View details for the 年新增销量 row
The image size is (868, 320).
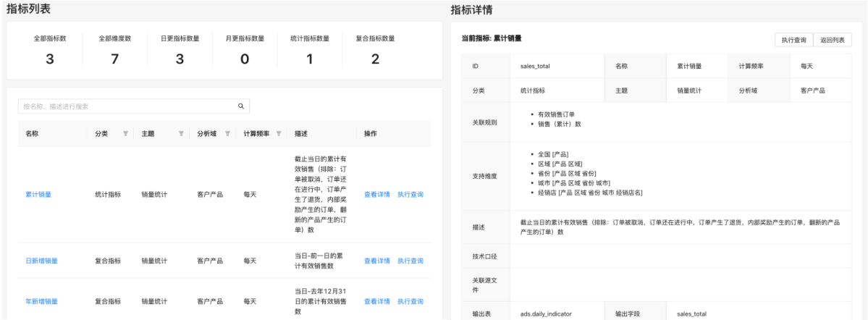point(376,301)
